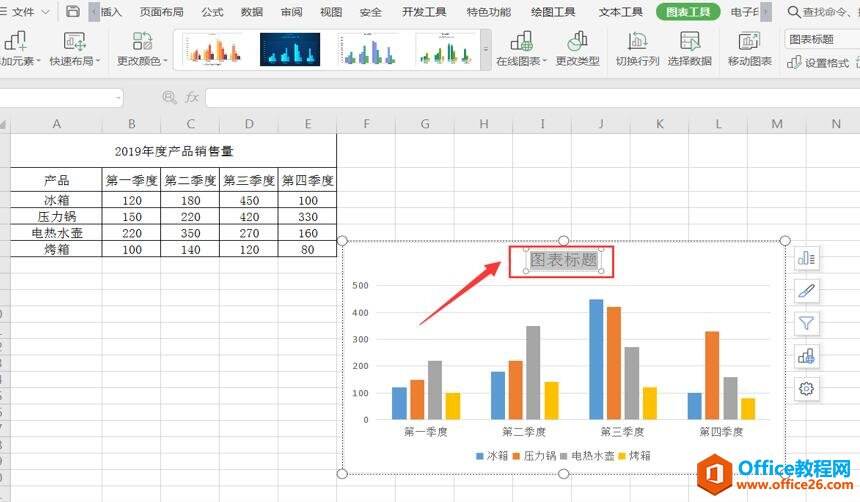Screen dimensions: 860x502
Task: Open chart style brush side button
Action: 806,291
